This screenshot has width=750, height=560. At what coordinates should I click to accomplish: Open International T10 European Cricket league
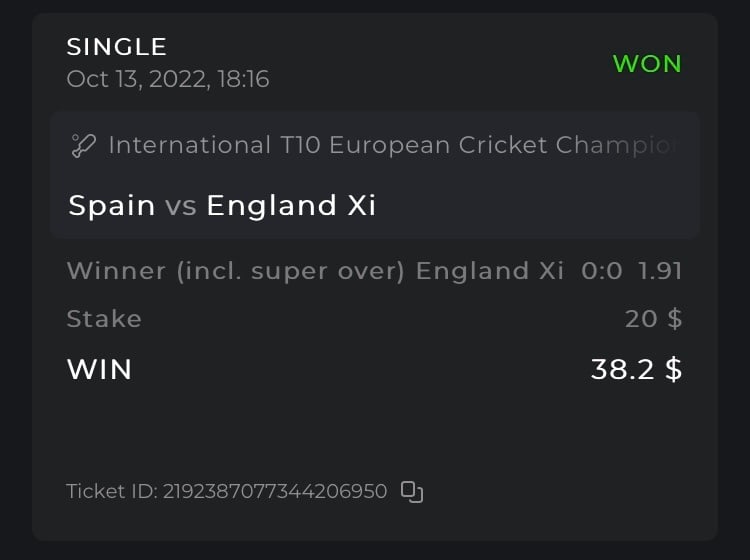(391, 146)
